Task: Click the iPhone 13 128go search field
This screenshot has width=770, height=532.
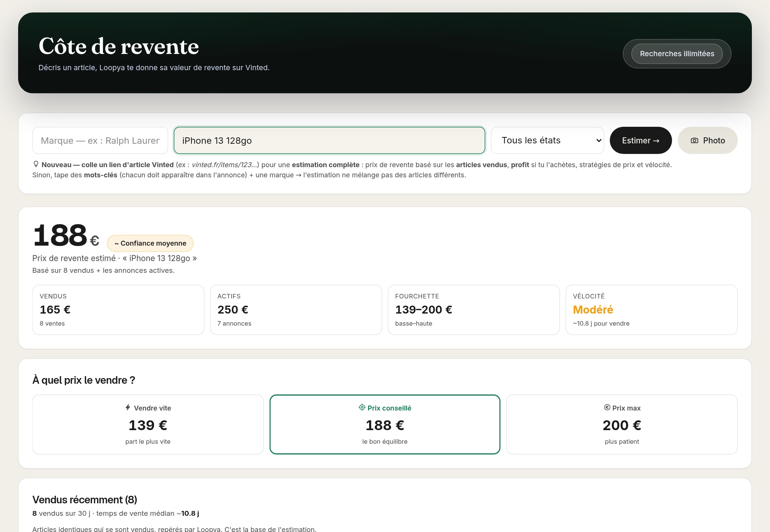Action: 329,140
